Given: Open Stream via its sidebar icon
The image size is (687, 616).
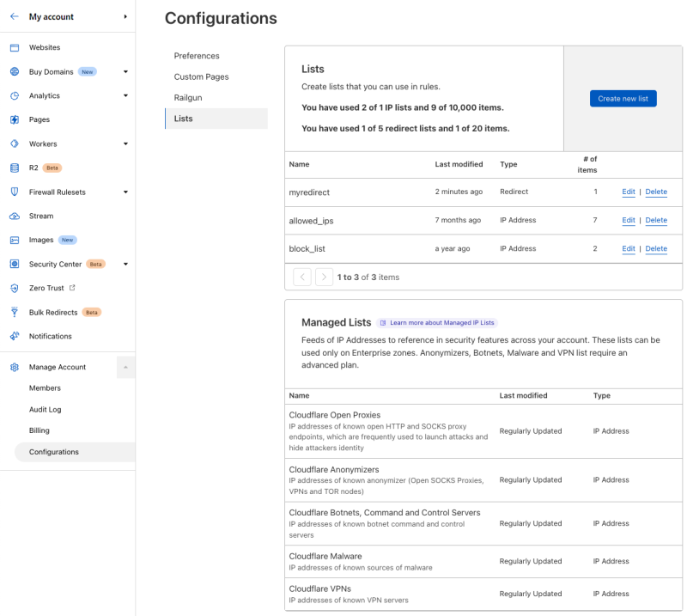Looking at the screenshot, I should tap(13, 216).
